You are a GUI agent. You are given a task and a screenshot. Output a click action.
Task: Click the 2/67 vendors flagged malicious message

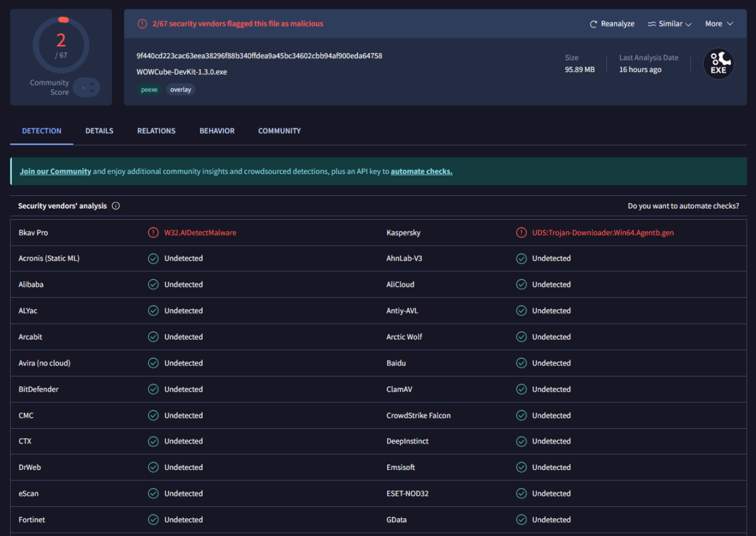click(238, 24)
